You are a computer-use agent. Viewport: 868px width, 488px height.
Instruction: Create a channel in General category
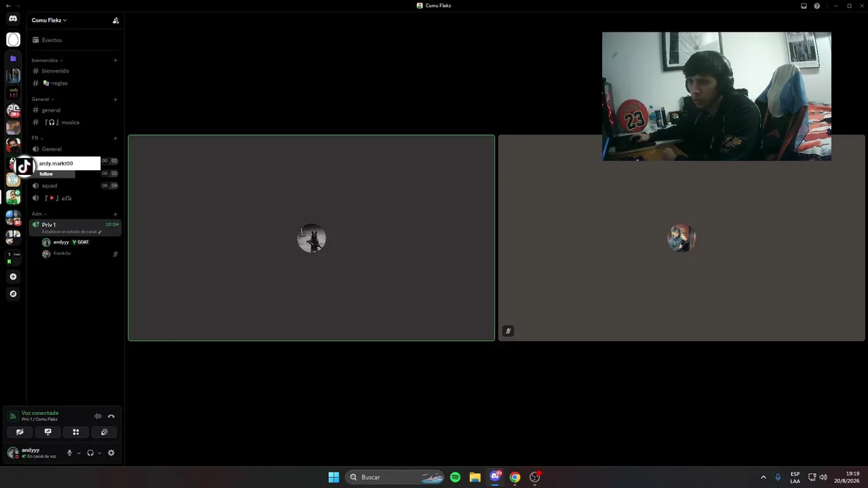click(115, 100)
